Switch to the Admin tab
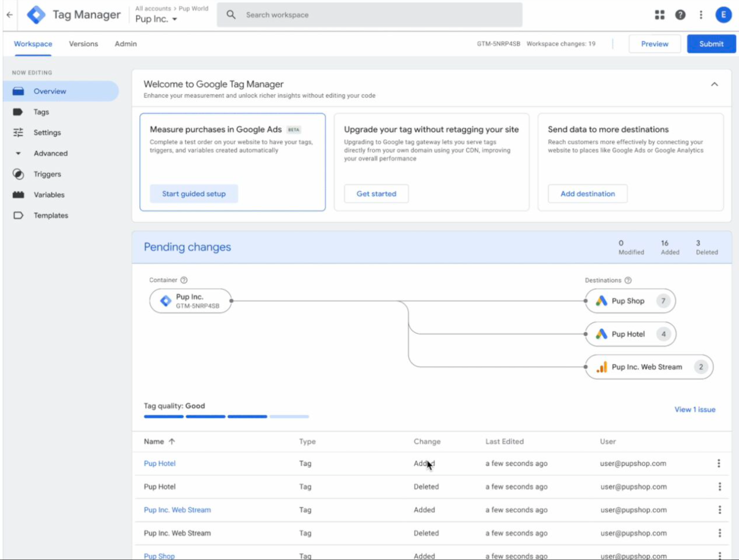 (x=126, y=44)
